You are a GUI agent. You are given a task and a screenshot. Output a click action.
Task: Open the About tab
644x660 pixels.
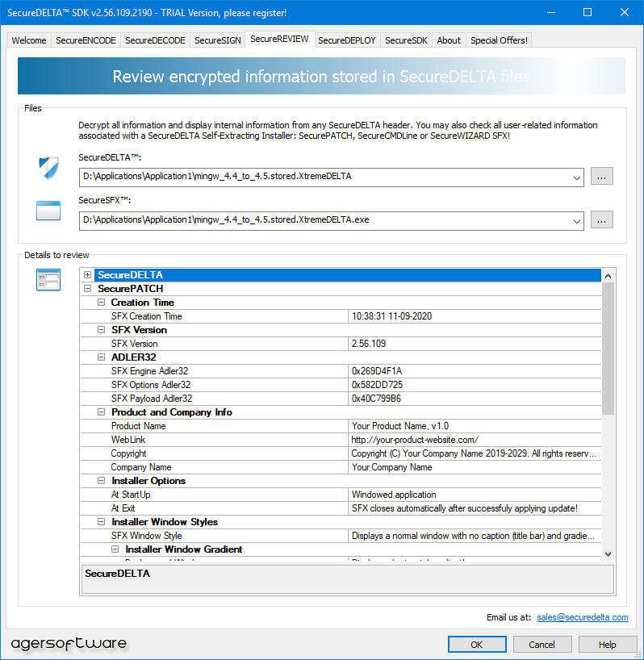(x=449, y=40)
